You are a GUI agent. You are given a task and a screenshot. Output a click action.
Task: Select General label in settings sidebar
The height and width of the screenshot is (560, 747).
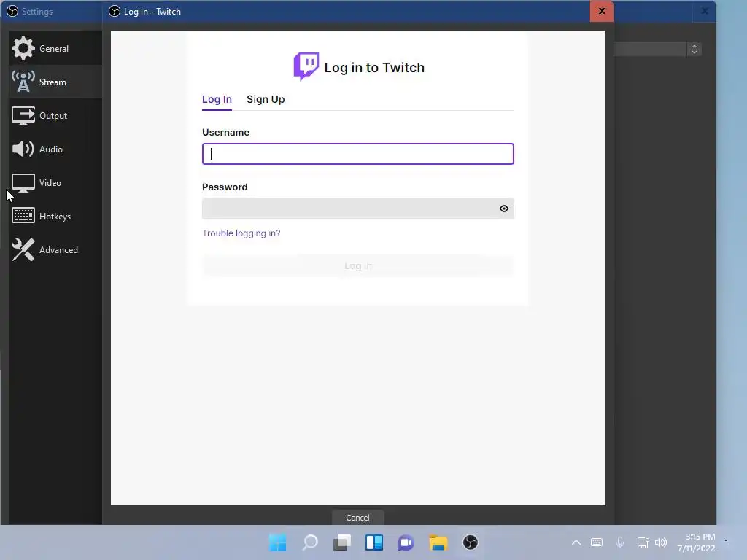pyautogui.click(x=54, y=49)
